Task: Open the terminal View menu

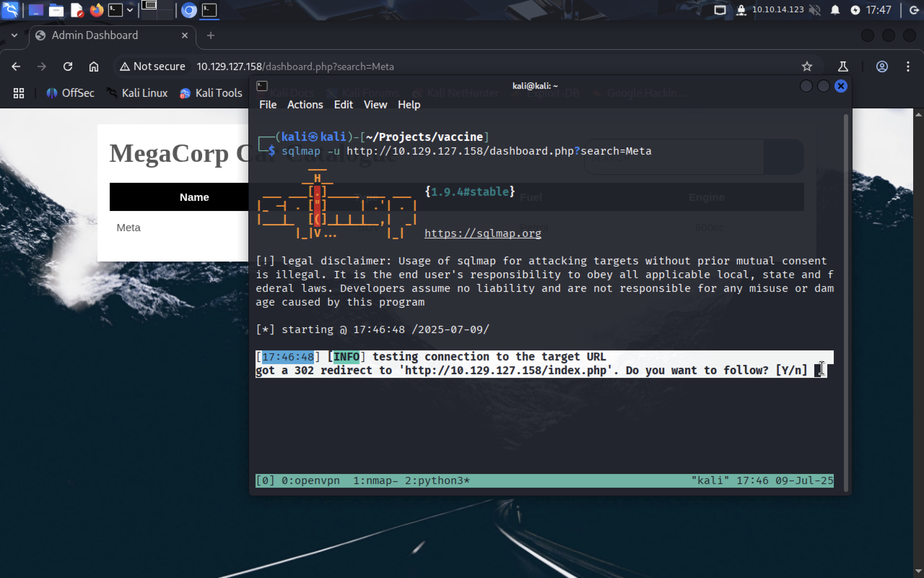Action: tap(375, 105)
